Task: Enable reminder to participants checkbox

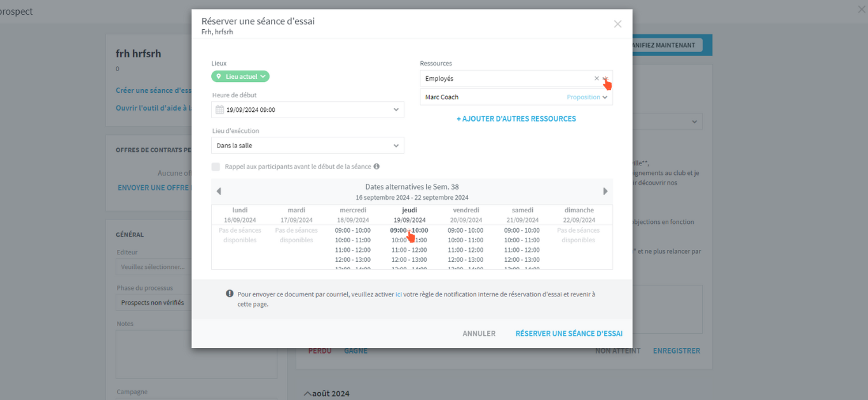Action: (x=216, y=167)
